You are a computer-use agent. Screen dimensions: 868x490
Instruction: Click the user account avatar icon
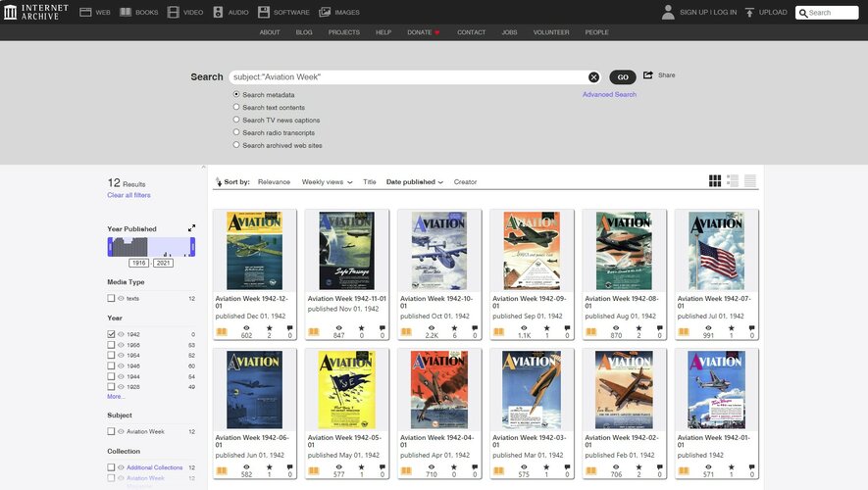pos(668,12)
